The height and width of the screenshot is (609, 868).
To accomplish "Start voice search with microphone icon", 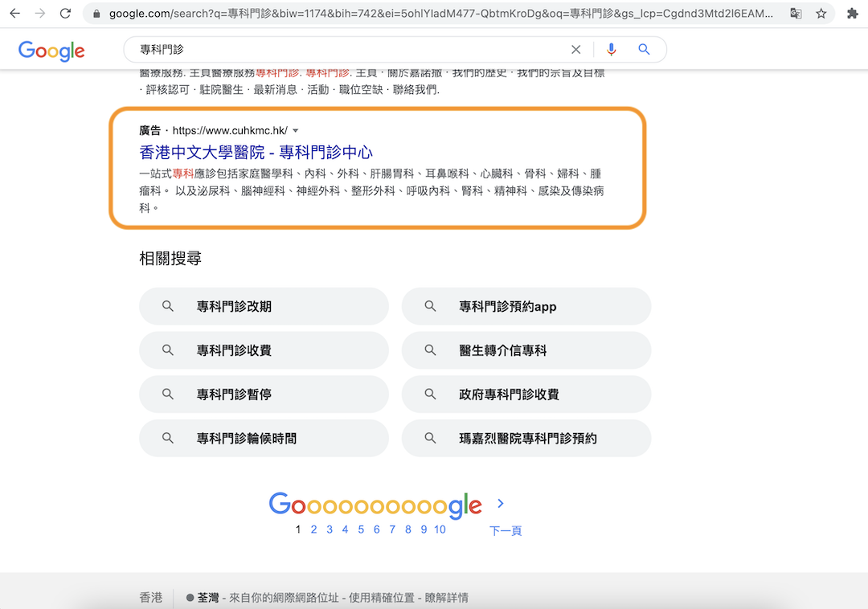I will point(612,50).
